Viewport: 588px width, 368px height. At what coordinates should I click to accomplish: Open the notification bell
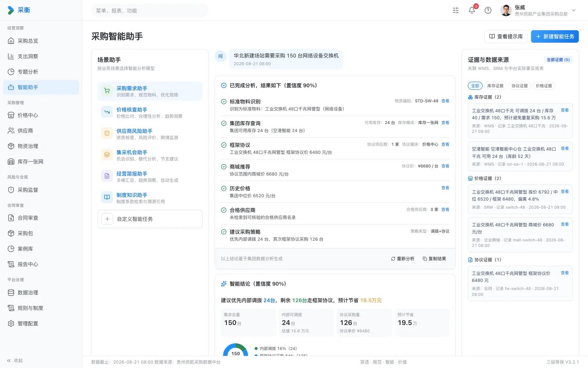472,10
